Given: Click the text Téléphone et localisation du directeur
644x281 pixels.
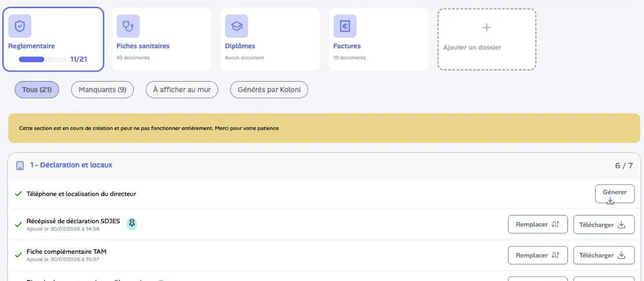Looking at the screenshot, I should tap(81, 193).
